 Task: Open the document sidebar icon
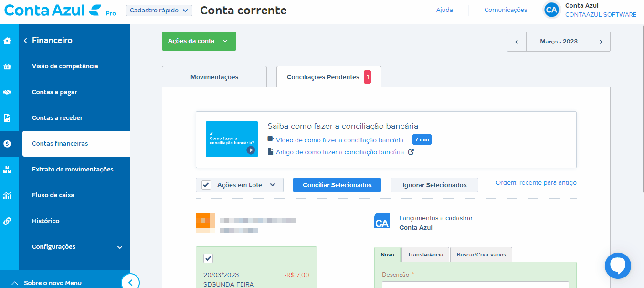[7, 118]
